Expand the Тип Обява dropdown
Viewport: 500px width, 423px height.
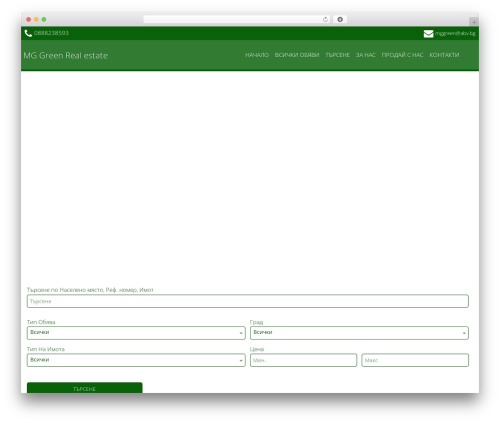pos(136,333)
